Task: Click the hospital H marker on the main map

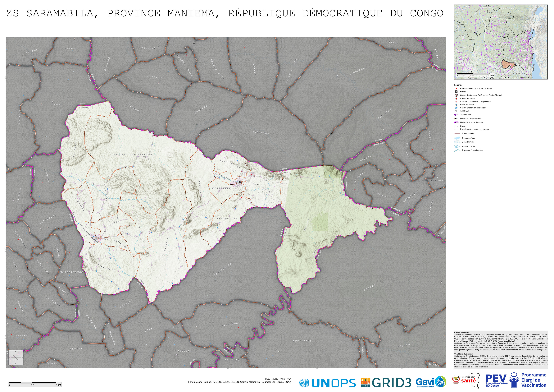Action: (240, 182)
